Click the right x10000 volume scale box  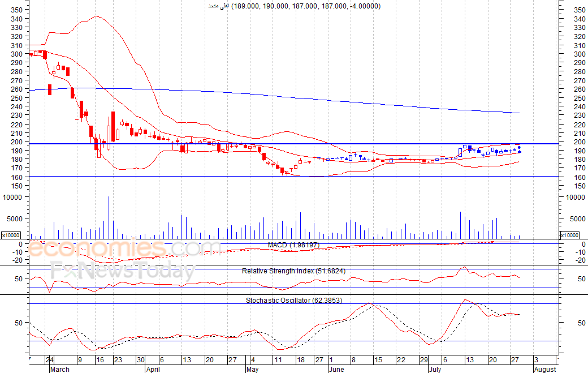click(x=568, y=235)
